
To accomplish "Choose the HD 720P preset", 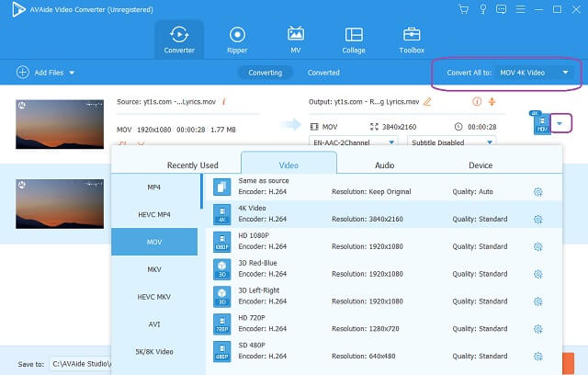I will tap(384, 324).
